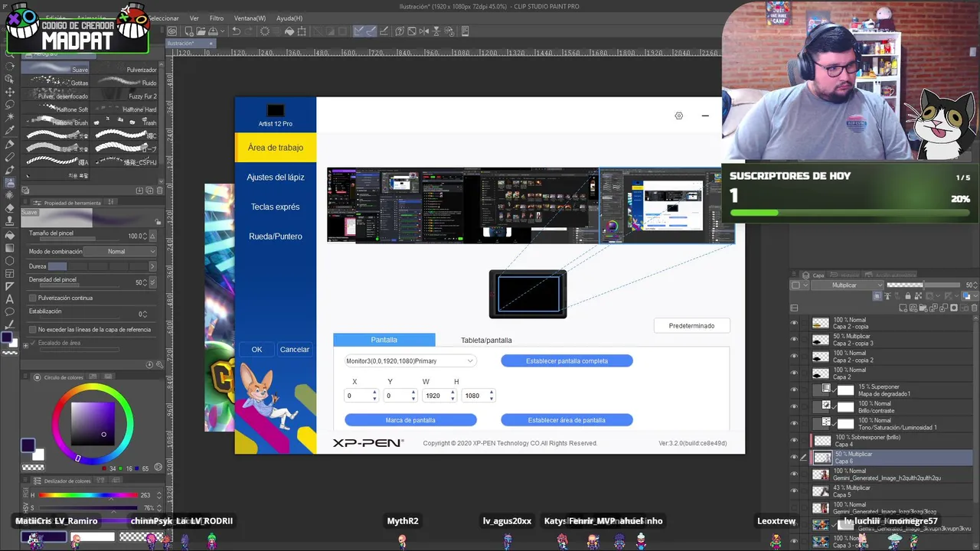980x551 pixels.
Task: Open Modo de combinación Normal dropdown
Action: 120,251
